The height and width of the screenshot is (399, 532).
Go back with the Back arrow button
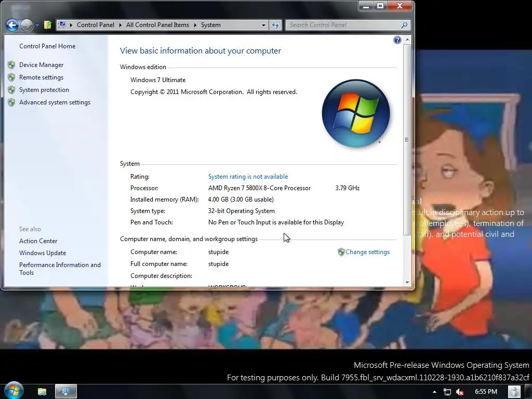pyautogui.click(x=12, y=25)
